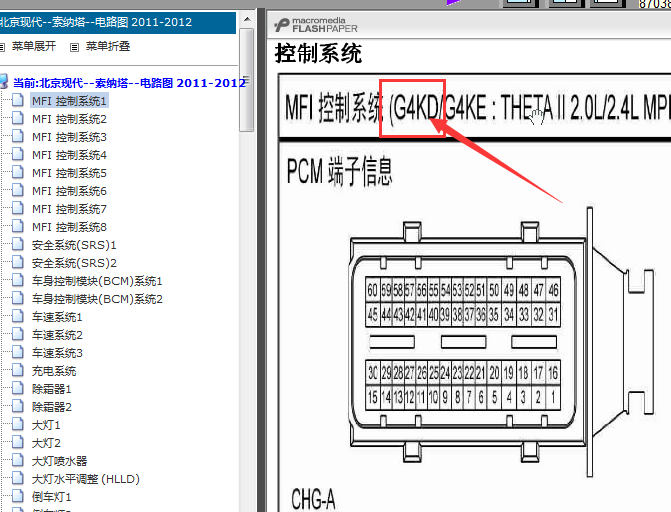Open MFI 控制系统4 tree item
The width and height of the screenshot is (671, 512).
point(69,155)
